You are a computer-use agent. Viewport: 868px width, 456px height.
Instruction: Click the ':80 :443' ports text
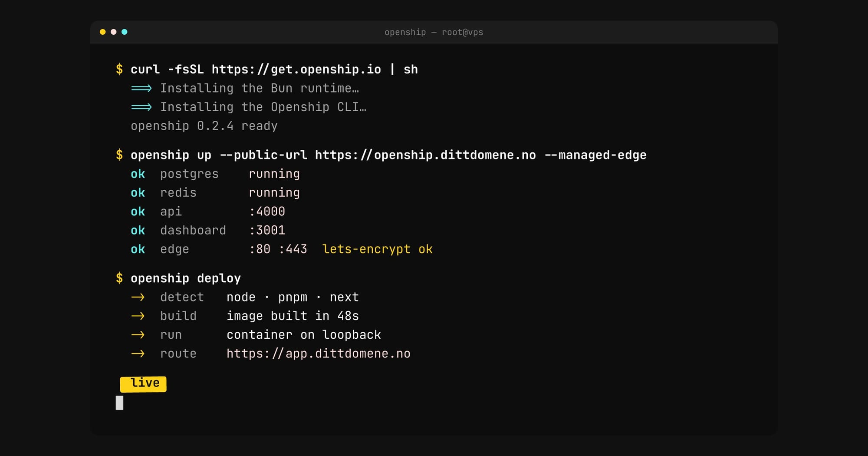[278, 249]
